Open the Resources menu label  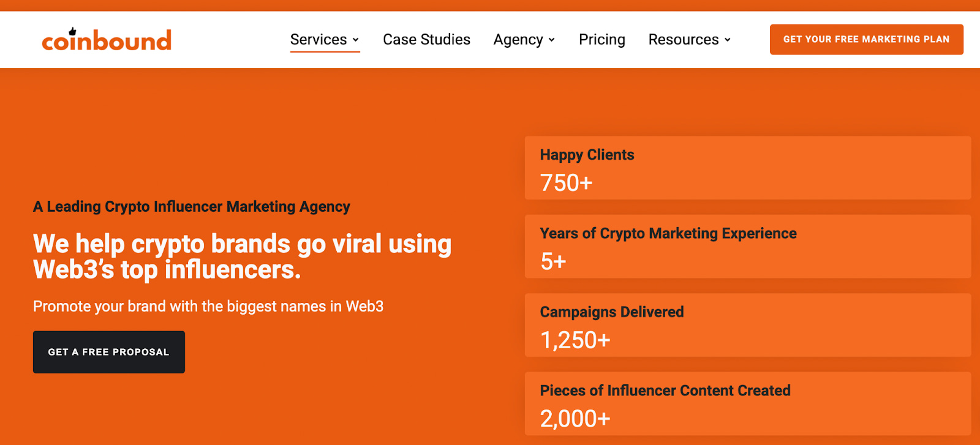tap(684, 40)
